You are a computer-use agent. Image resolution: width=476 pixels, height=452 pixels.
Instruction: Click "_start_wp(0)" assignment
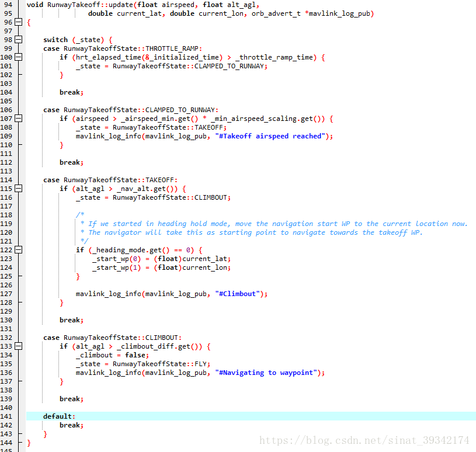coord(117,259)
